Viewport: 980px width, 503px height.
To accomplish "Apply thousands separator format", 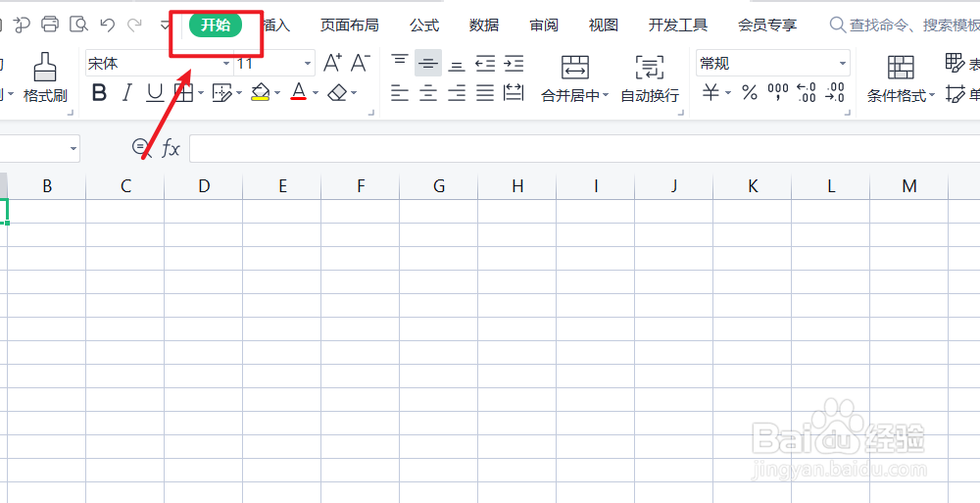I will coord(778,92).
